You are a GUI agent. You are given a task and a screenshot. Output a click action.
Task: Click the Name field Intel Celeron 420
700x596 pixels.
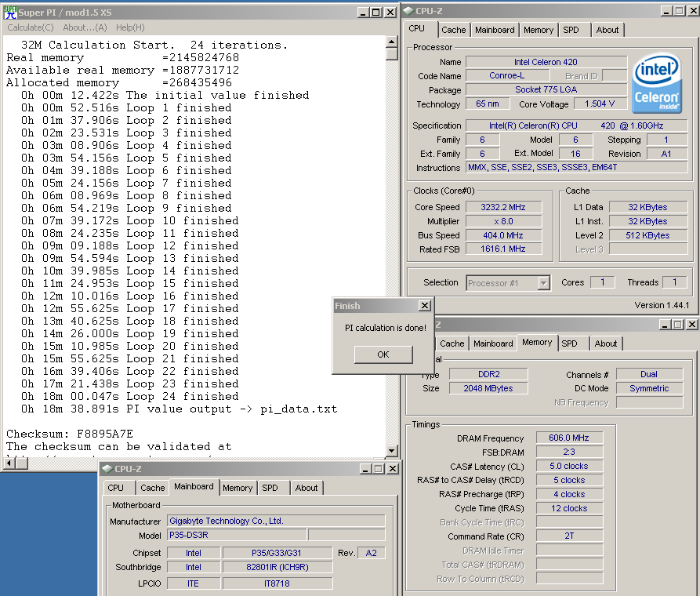pos(546,62)
